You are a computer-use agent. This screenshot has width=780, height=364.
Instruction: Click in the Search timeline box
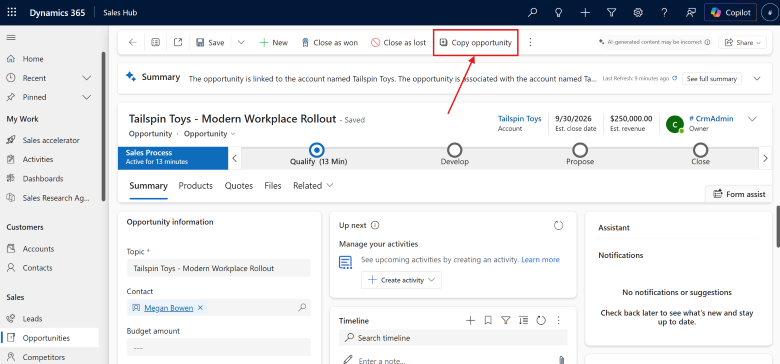click(453, 338)
